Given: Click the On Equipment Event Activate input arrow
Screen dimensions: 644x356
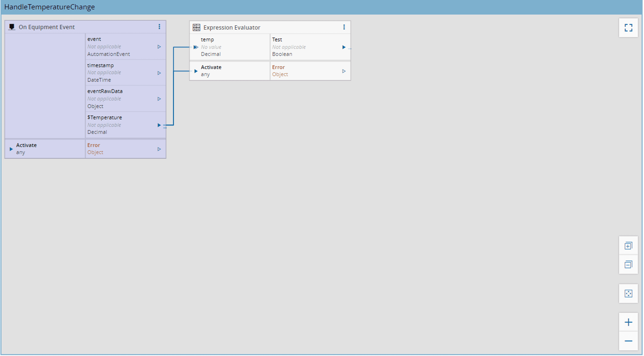Looking at the screenshot, I should (x=11, y=149).
